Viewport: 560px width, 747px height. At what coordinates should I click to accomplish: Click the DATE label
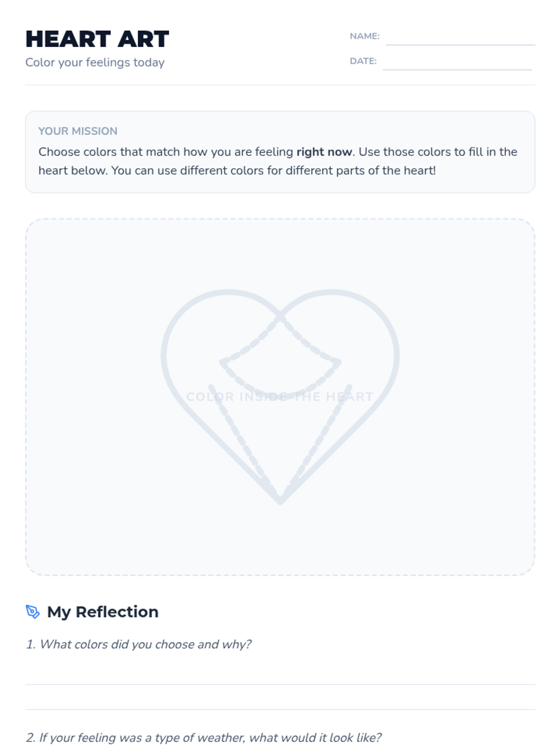coord(363,61)
